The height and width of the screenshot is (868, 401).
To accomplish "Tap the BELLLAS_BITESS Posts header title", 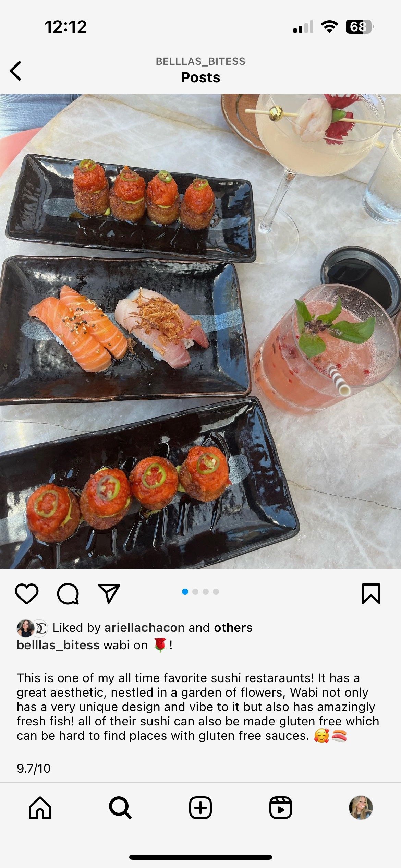I will coord(200,70).
